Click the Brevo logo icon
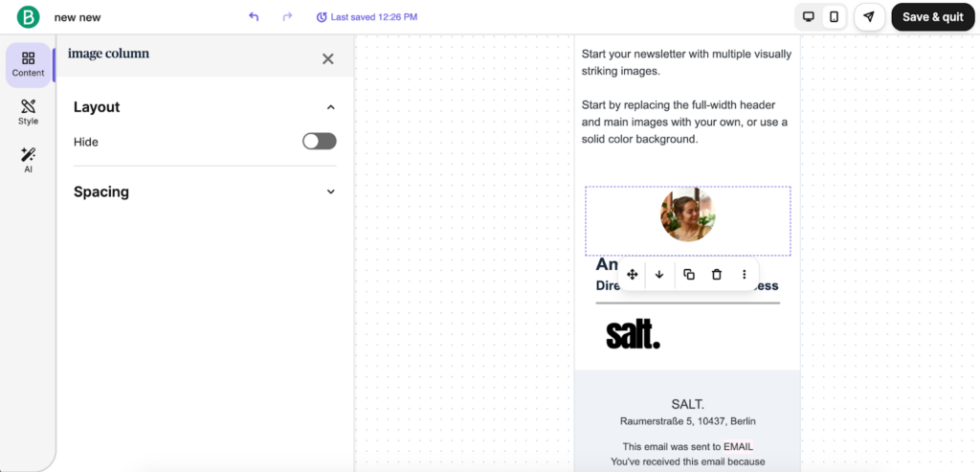This screenshot has height=472, width=980. pyautogui.click(x=28, y=17)
